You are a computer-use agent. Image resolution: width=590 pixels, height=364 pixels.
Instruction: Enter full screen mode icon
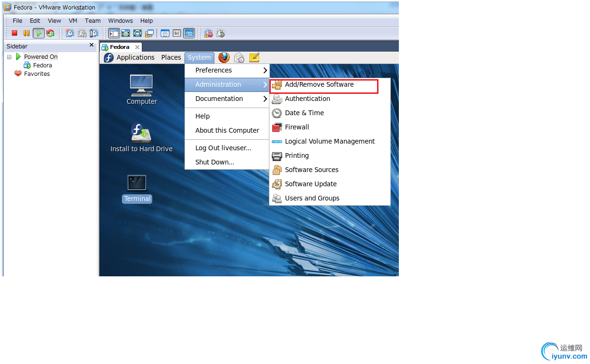[x=138, y=33]
